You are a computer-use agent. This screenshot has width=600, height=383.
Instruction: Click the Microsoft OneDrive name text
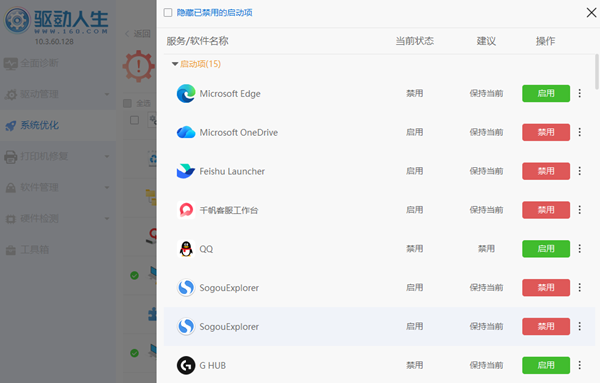[239, 132]
